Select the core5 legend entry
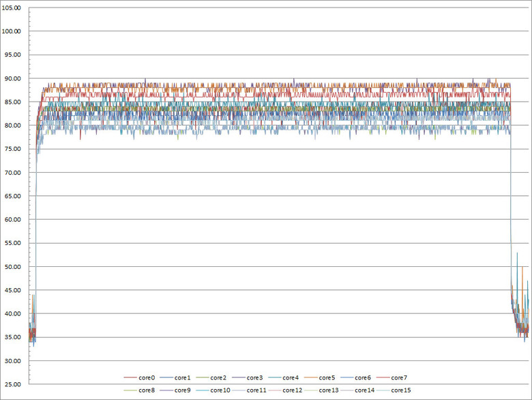 point(320,377)
